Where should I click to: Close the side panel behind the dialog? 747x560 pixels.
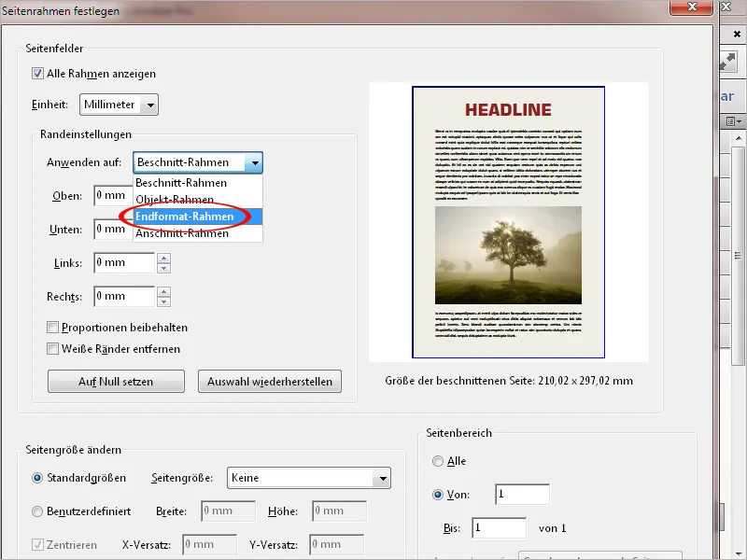(x=737, y=34)
